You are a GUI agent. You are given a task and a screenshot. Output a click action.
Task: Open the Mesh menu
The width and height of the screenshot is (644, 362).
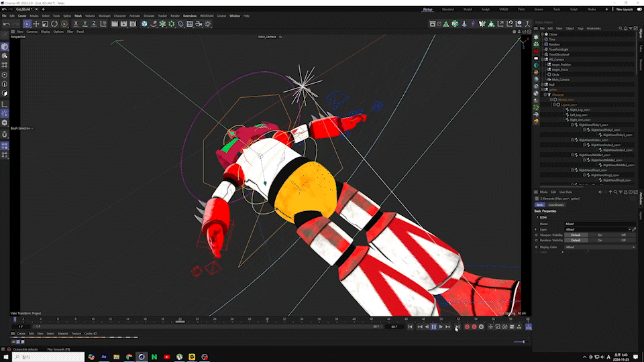tap(78, 15)
